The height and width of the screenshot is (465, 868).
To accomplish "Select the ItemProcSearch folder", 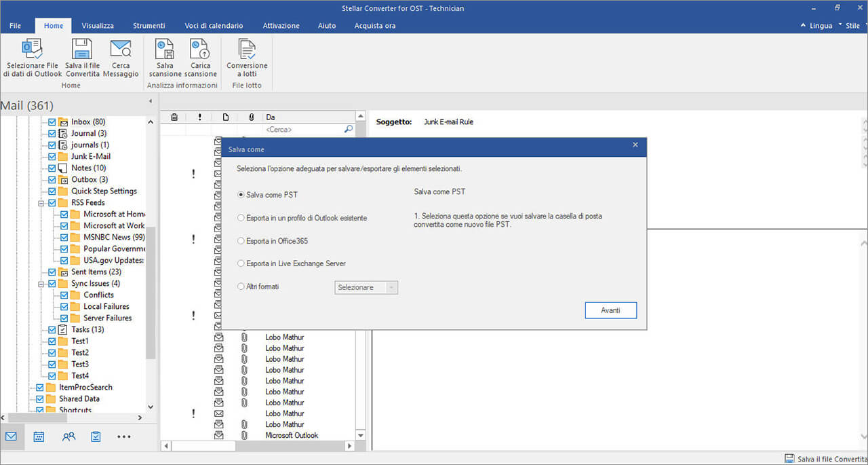I will [x=85, y=387].
